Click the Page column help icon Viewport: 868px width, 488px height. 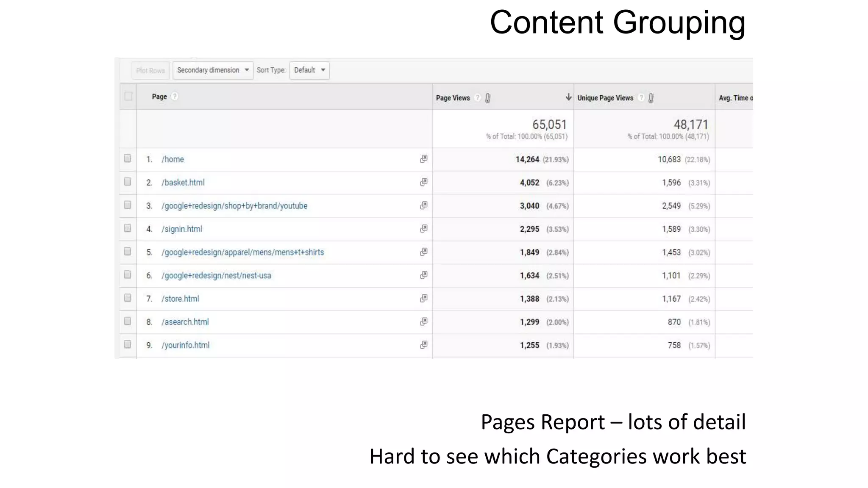[175, 97]
